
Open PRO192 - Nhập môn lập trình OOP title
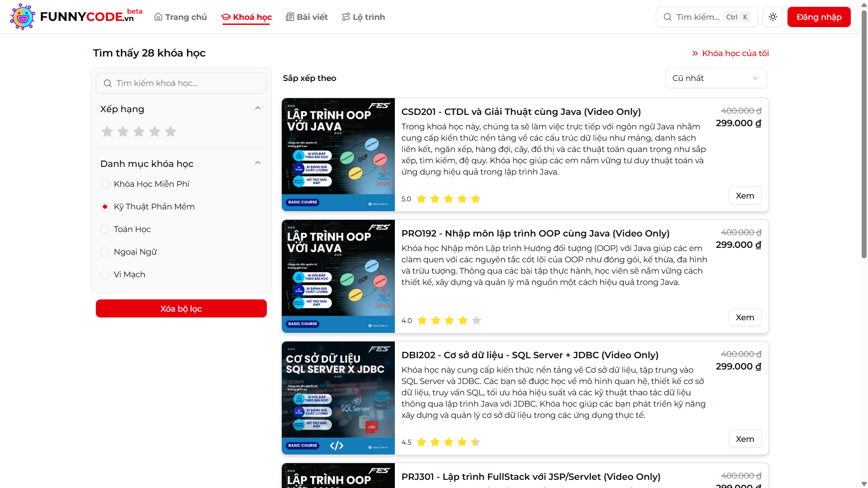(x=536, y=233)
